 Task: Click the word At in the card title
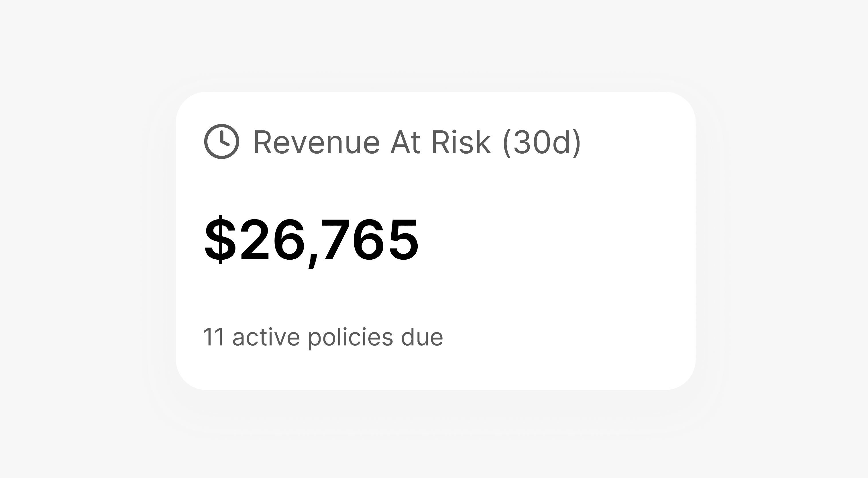pyautogui.click(x=405, y=143)
